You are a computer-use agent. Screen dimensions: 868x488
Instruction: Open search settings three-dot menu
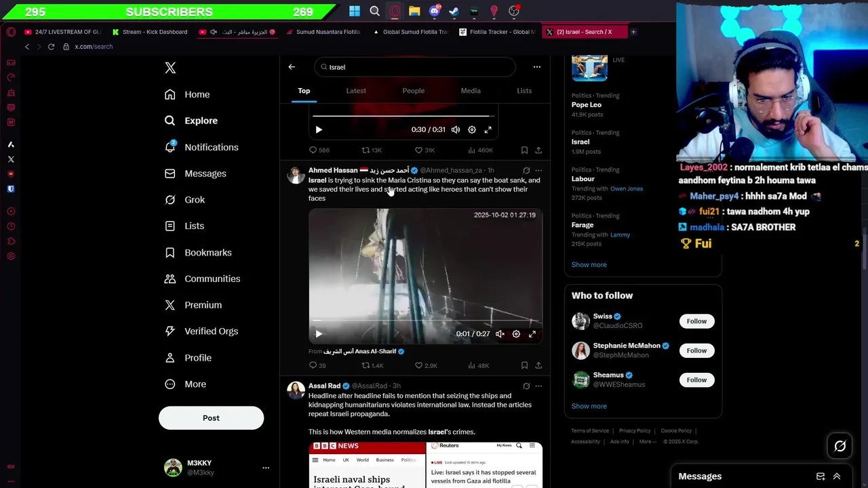pyautogui.click(x=537, y=67)
